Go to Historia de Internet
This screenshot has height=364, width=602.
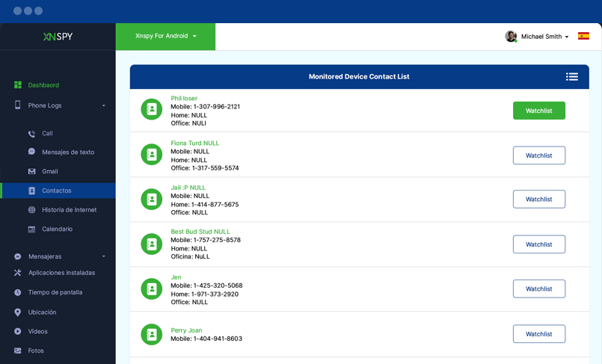click(69, 210)
